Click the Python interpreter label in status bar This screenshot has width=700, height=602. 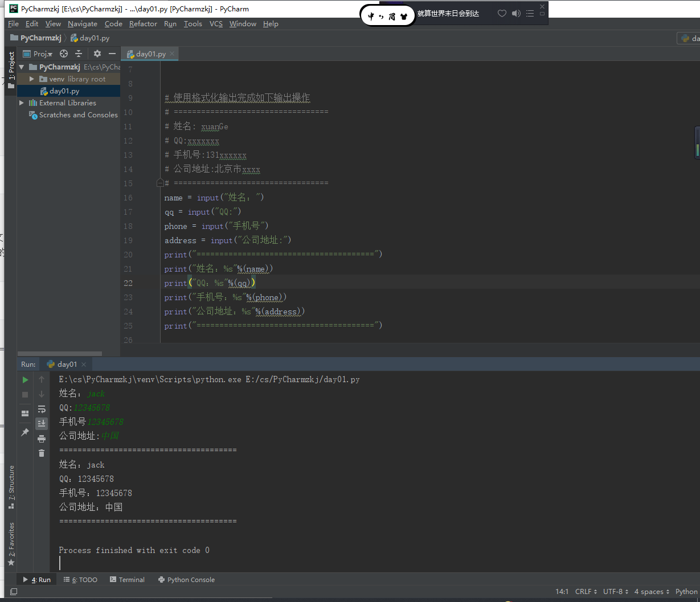click(x=686, y=592)
